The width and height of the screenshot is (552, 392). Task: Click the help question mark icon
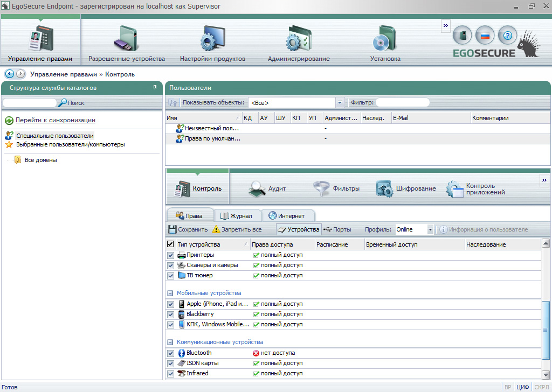coord(507,36)
